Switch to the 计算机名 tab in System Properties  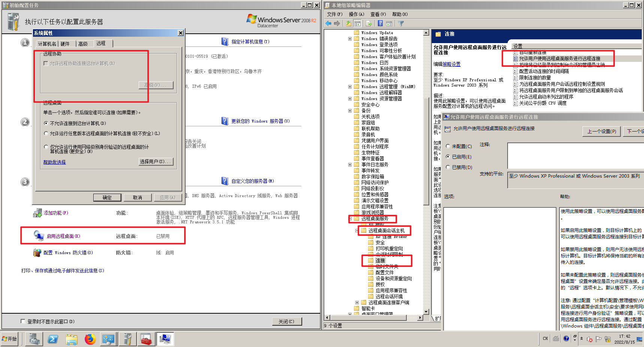[47, 44]
